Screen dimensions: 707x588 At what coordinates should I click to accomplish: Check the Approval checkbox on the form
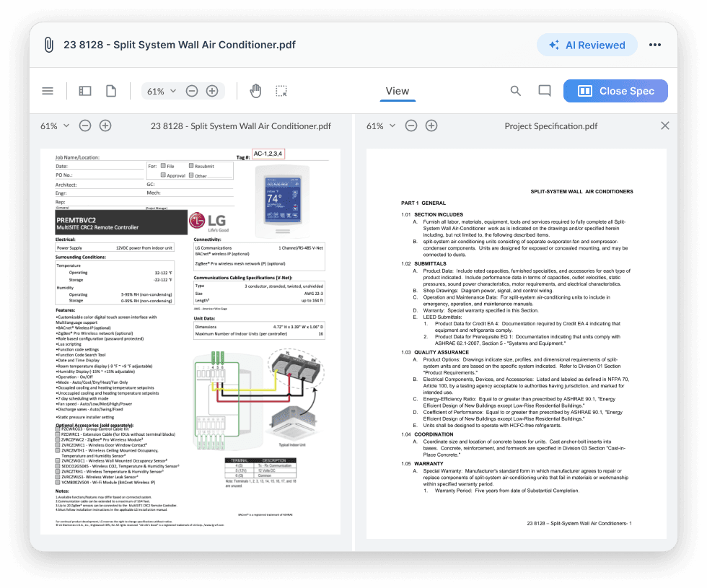pos(163,175)
